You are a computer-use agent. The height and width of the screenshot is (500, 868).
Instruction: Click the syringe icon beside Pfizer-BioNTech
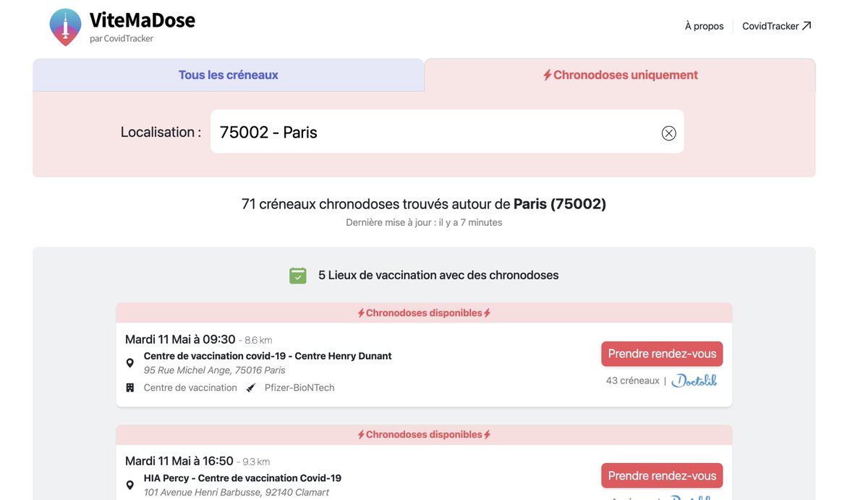[x=251, y=388]
